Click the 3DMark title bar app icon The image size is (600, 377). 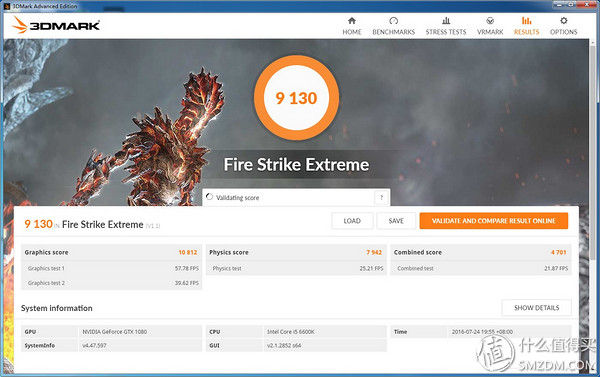(x=7, y=6)
